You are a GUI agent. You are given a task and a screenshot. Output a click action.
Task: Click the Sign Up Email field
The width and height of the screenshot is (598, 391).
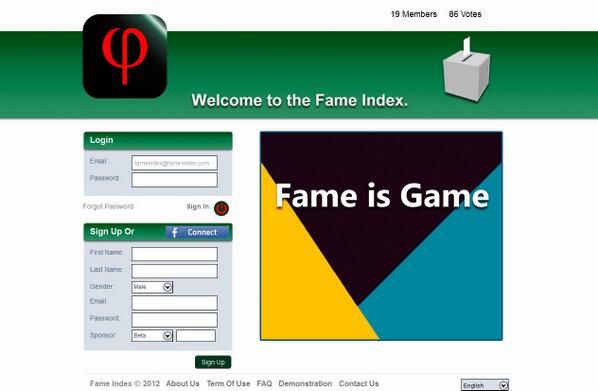174,303
